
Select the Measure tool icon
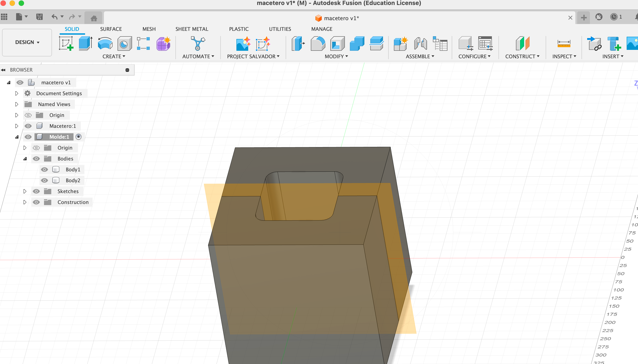click(x=564, y=44)
